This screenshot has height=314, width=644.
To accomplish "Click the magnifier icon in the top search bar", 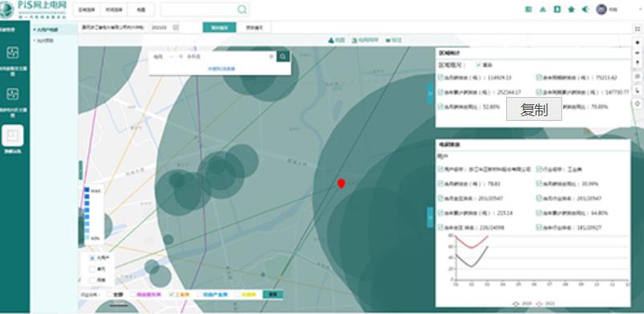I will [242, 10].
